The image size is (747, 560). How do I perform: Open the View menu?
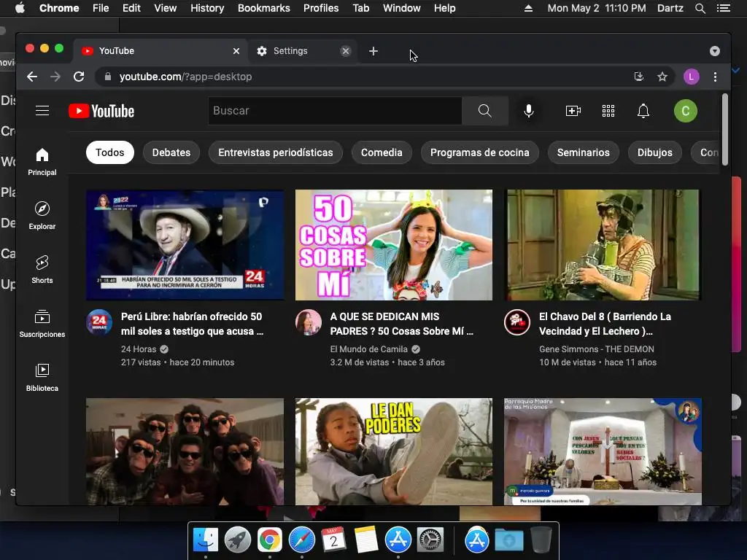[x=166, y=8]
